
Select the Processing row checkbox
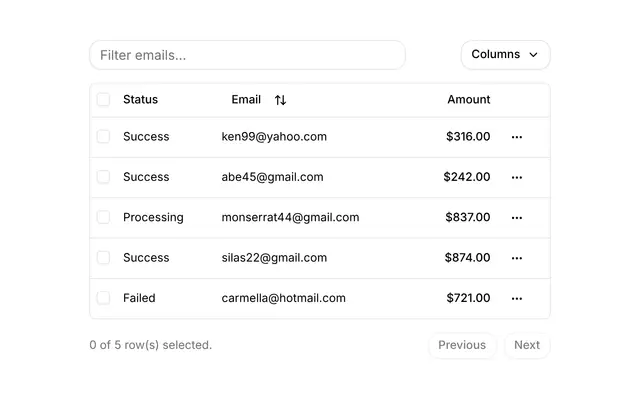pyautogui.click(x=103, y=217)
